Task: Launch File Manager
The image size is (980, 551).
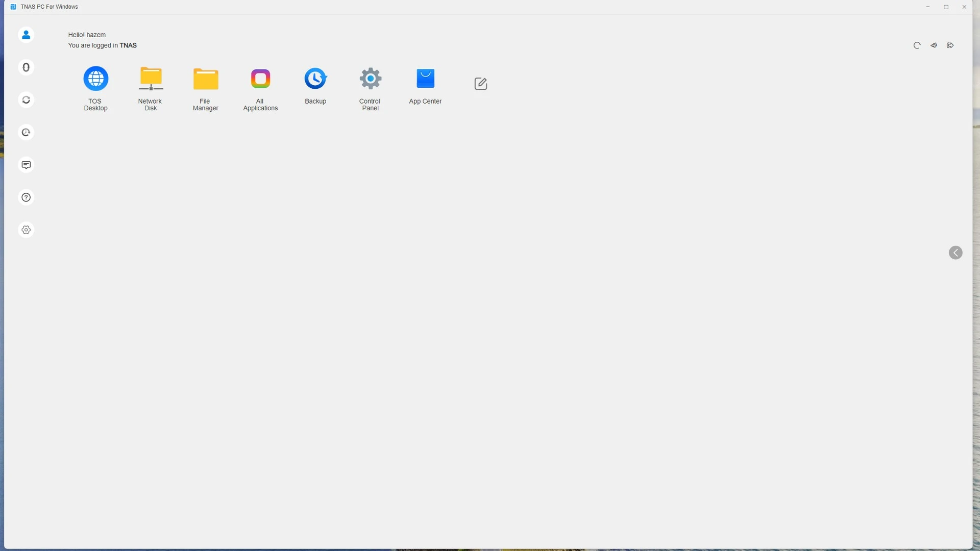Action: (206, 79)
